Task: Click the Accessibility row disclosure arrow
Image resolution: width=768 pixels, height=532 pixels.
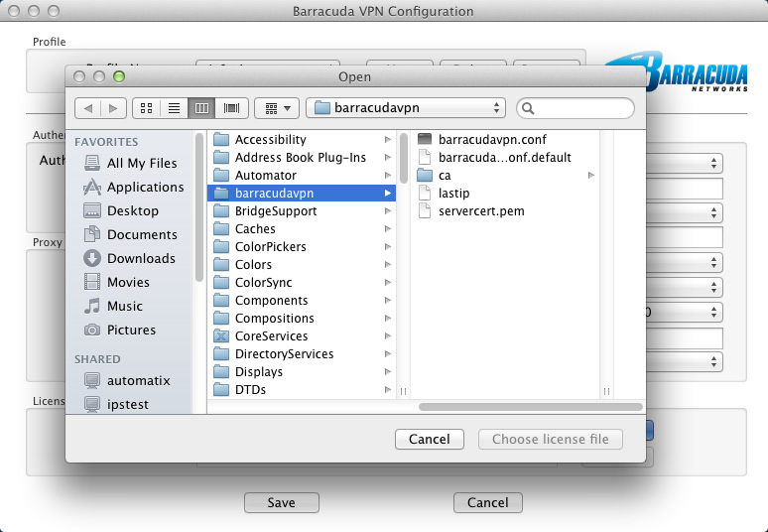Action: (x=388, y=140)
